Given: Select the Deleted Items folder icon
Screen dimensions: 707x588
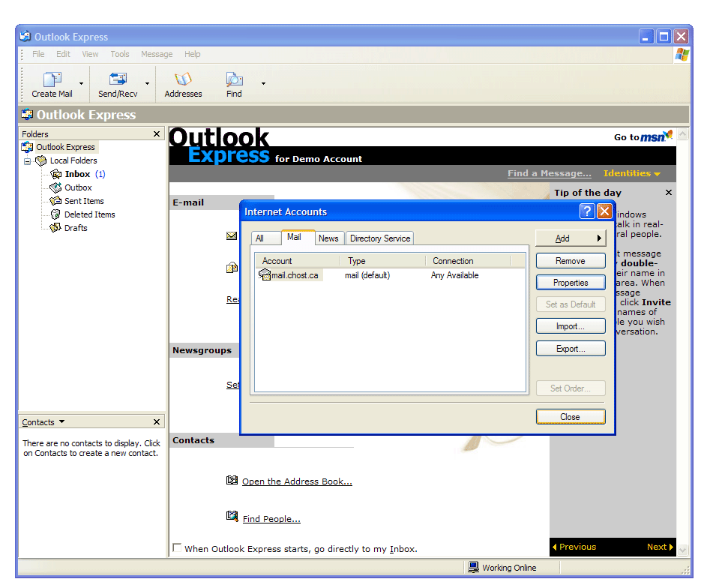Looking at the screenshot, I should tap(56, 214).
